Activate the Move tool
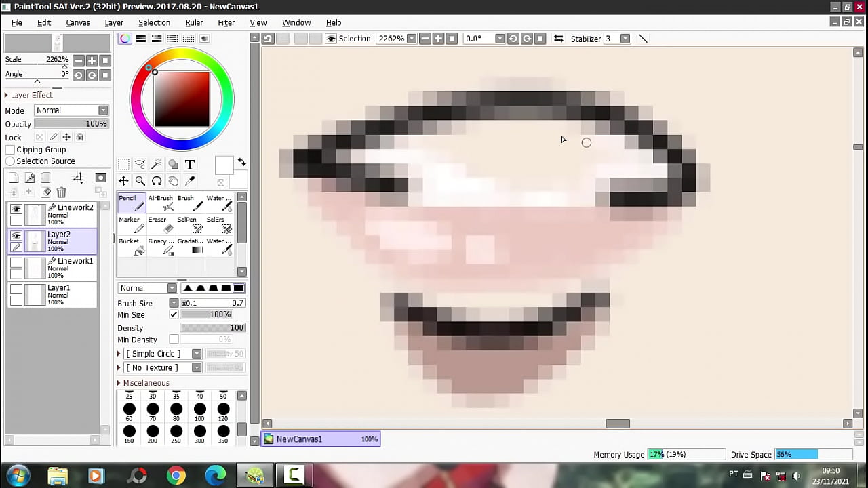Viewport: 868px width, 488px height. (123, 181)
